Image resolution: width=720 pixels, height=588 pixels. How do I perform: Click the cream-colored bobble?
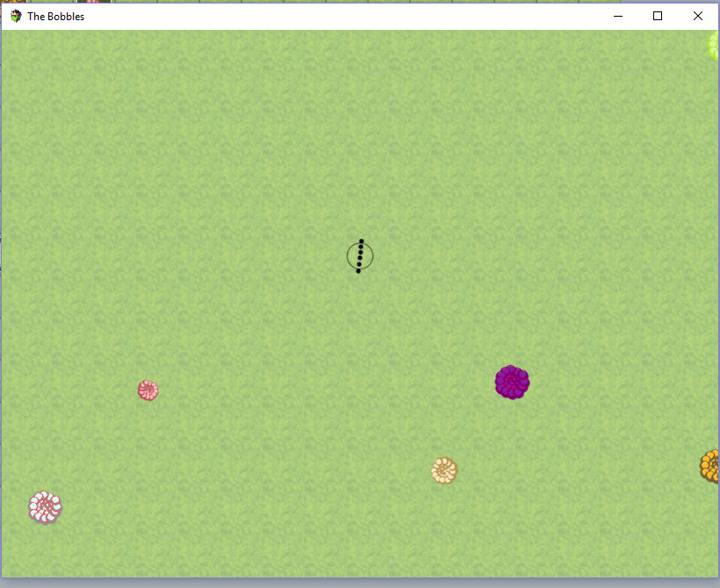444,470
